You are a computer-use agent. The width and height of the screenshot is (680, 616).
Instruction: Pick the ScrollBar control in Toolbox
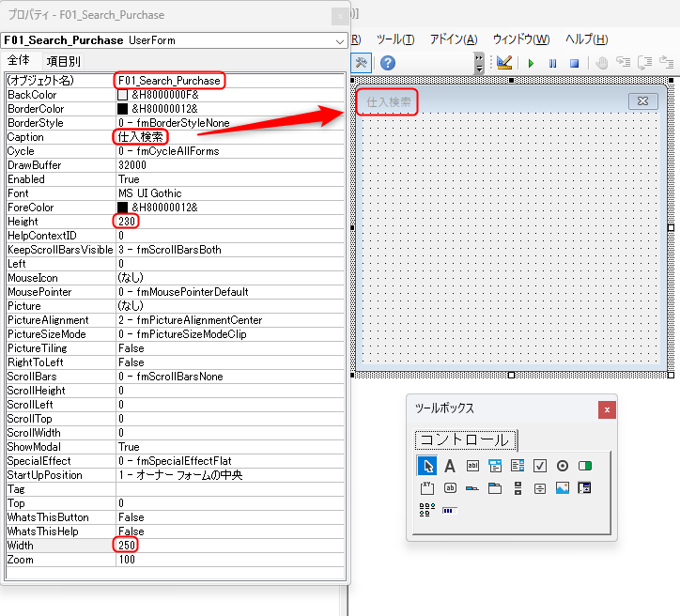click(518, 488)
